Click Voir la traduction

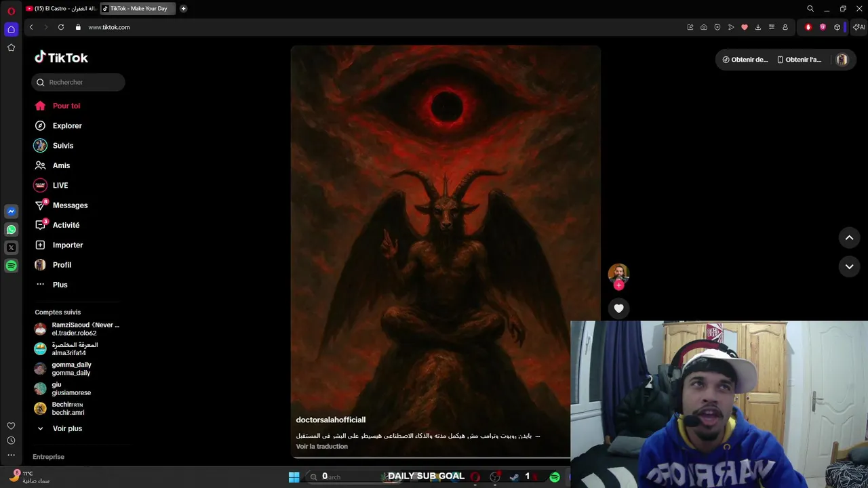pyautogui.click(x=322, y=447)
